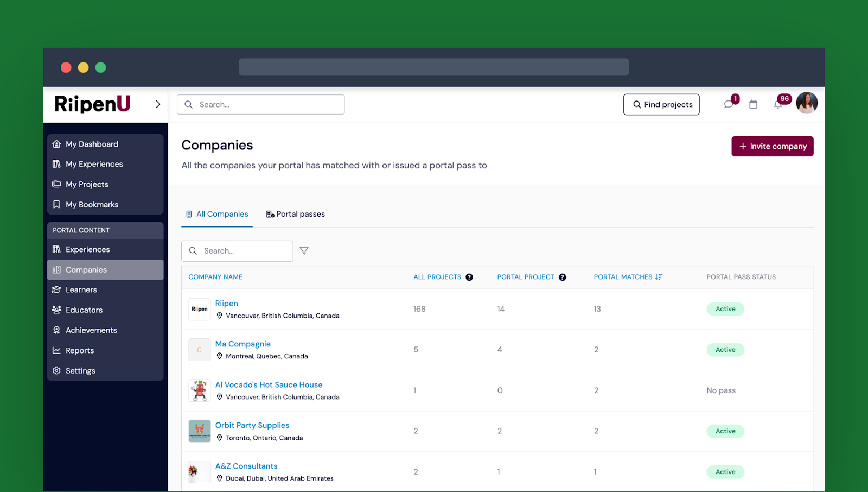The width and height of the screenshot is (868, 492).
Task: Open Orbit Party Supplies link
Action: tap(252, 426)
